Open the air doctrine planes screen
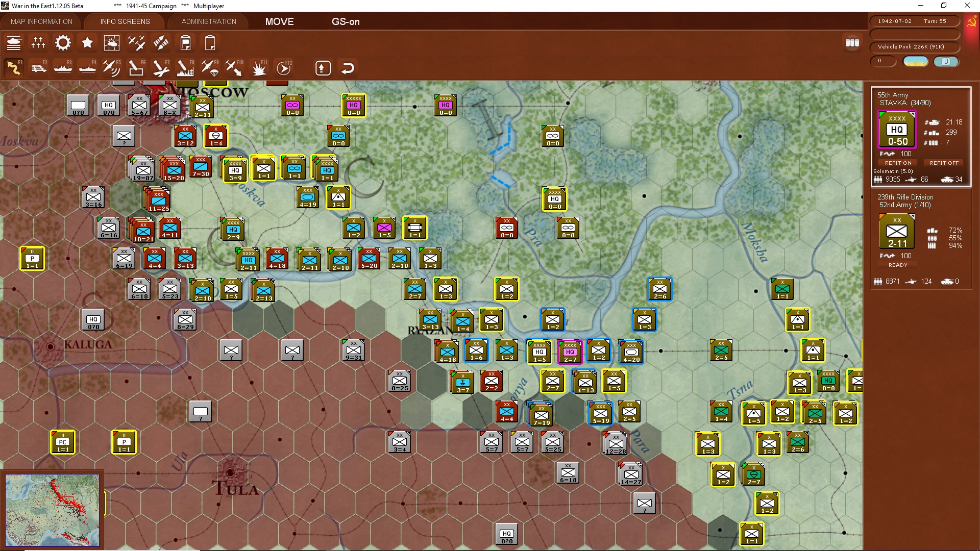Screen dimensions: 980x551 point(136,43)
